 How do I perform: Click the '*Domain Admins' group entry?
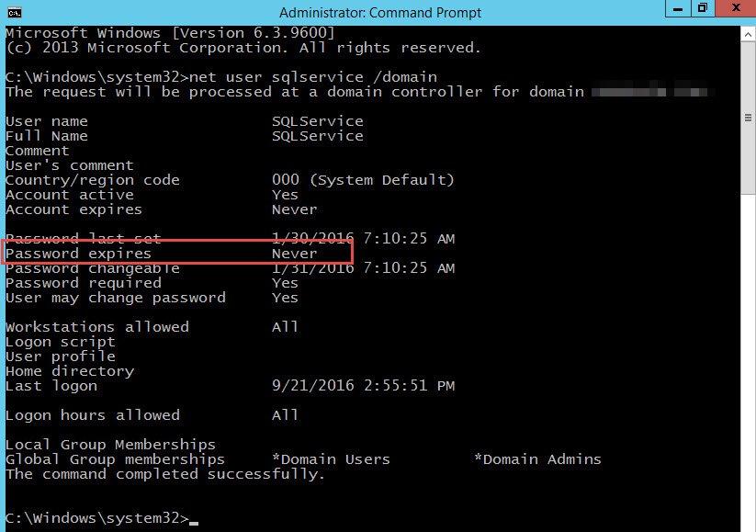coord(537,459)
